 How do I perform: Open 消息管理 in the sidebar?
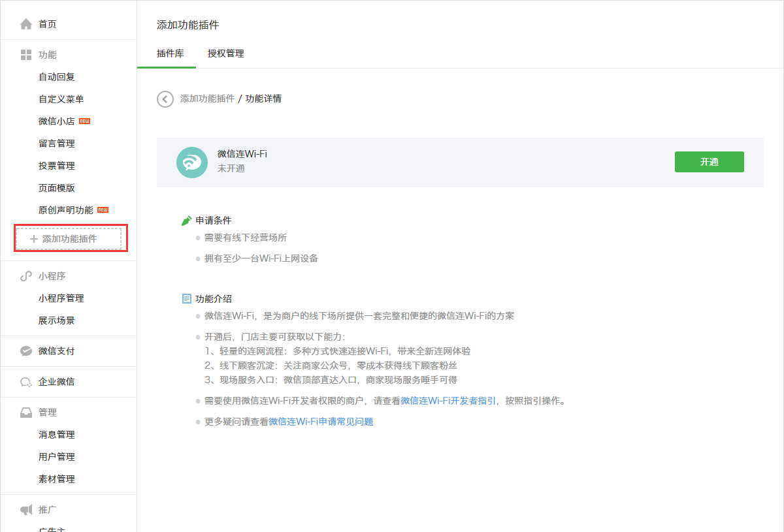coord(57,435)
